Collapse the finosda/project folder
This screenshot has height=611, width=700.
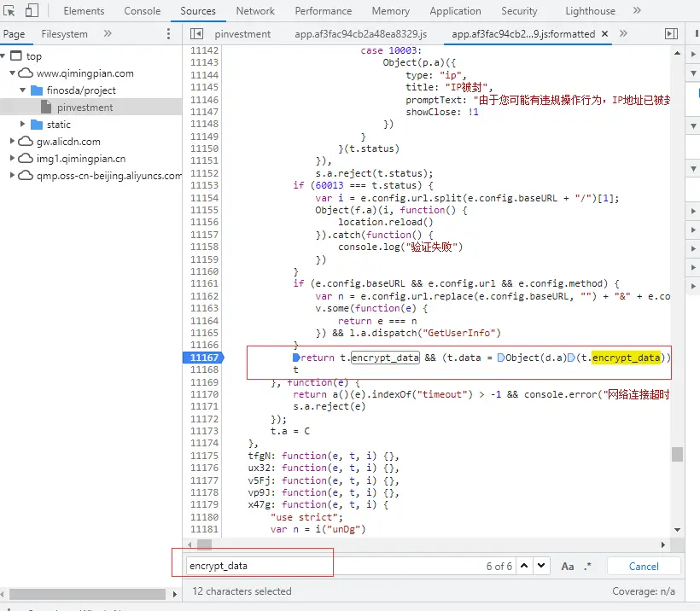point(23,90)
